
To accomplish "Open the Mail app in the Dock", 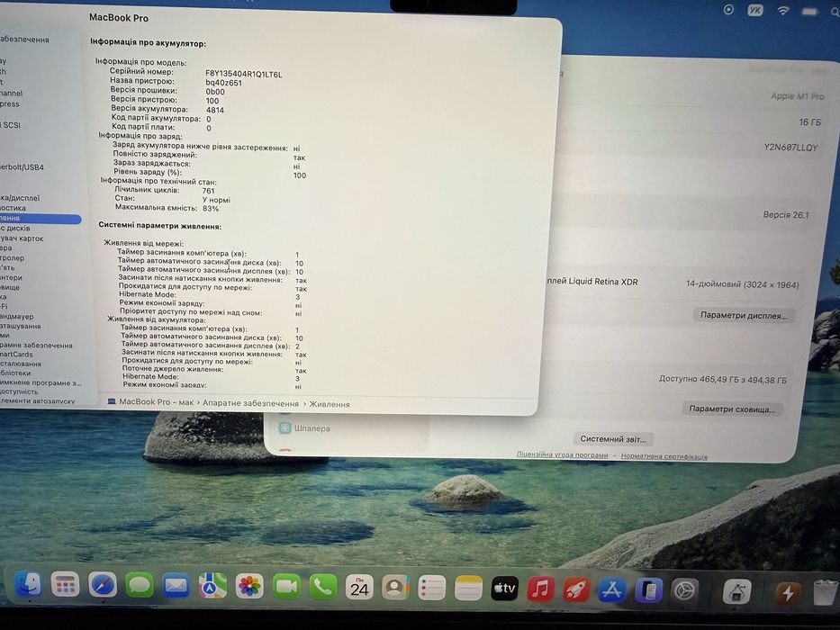I will click(x=176, y=586).
